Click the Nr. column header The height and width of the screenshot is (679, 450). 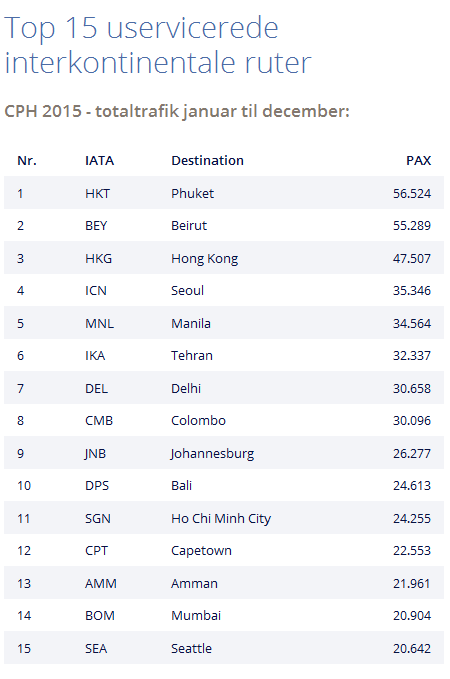27,161
